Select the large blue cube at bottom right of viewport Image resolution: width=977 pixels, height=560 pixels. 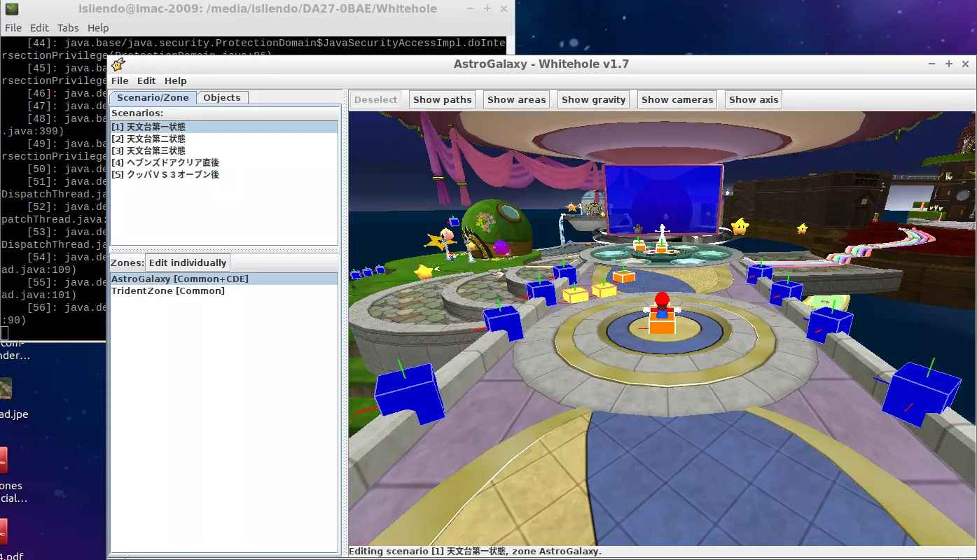(x=920, y=393)
